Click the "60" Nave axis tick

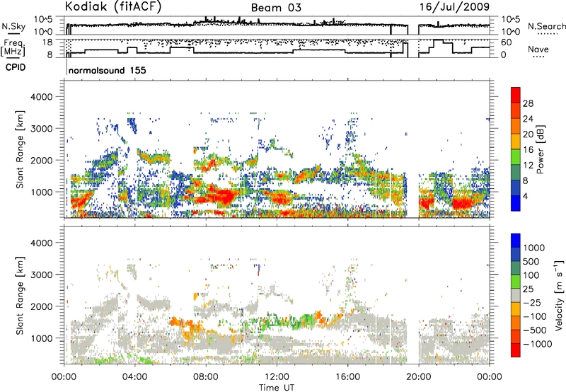click(506, 42)
